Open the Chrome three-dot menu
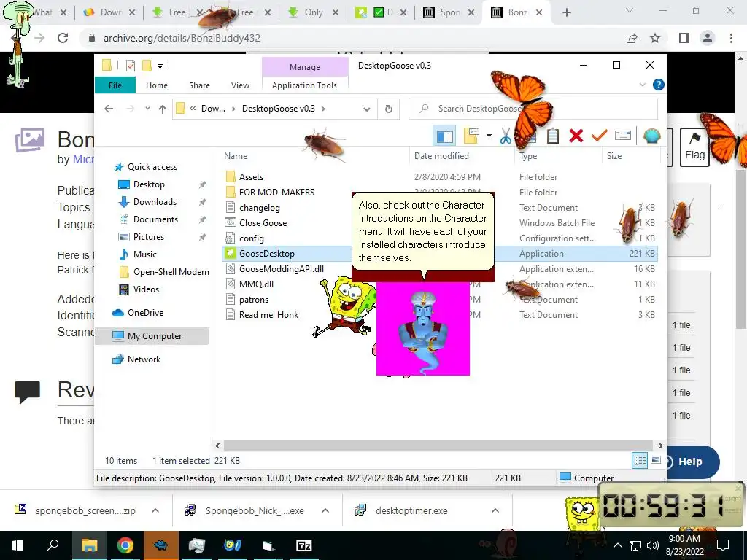 (731, 38)
